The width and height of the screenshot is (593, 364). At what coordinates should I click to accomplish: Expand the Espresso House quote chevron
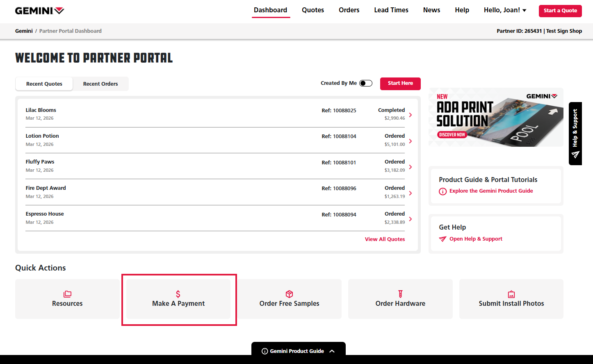410,219
